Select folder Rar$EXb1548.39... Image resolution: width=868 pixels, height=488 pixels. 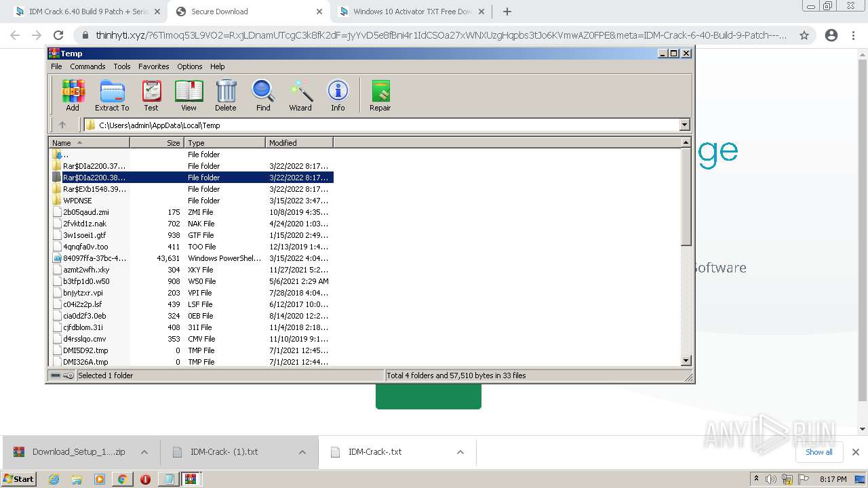coord(191,189)
